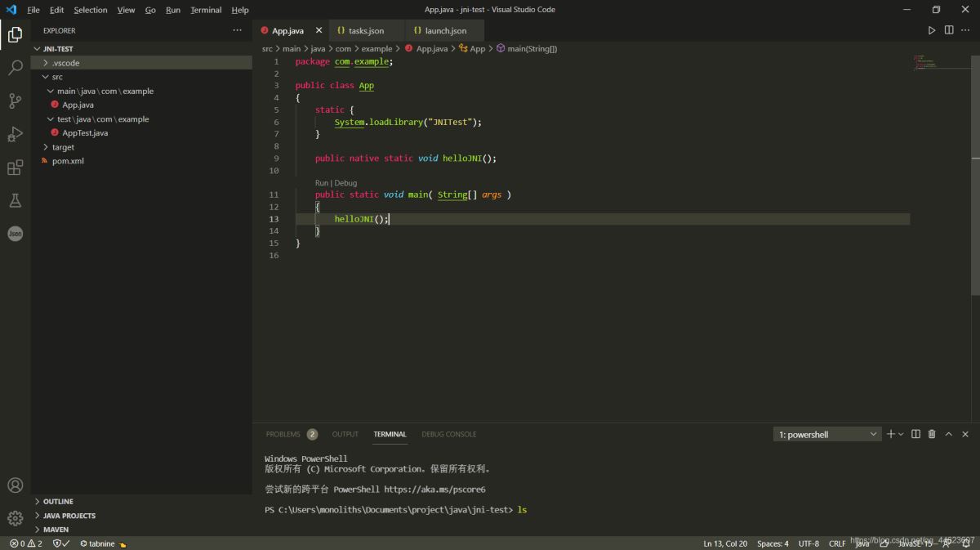Switch to the launch.json editor tab
The height and width of the screenshot is (550, 980).
tap(445, 30)
